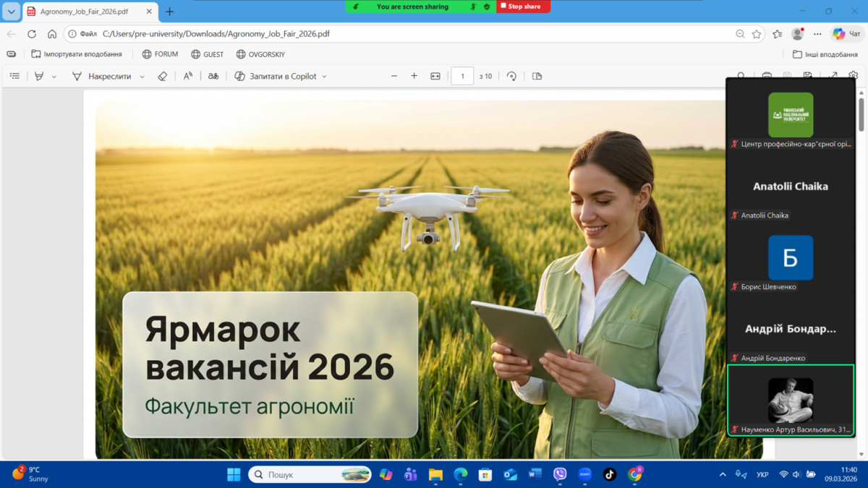Toggle the page view layout icon
Image resolution: width=868 pixels, height=488 pixels.
coord(537,76)
